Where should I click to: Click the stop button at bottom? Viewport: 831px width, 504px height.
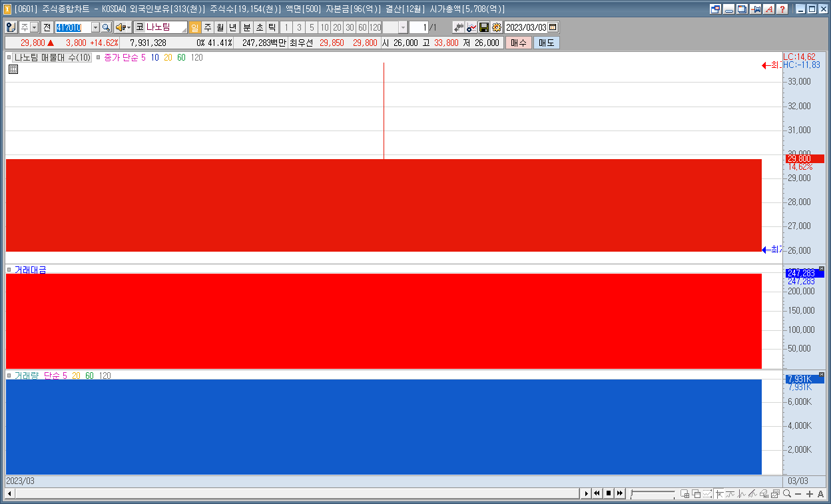pos(609,493)
